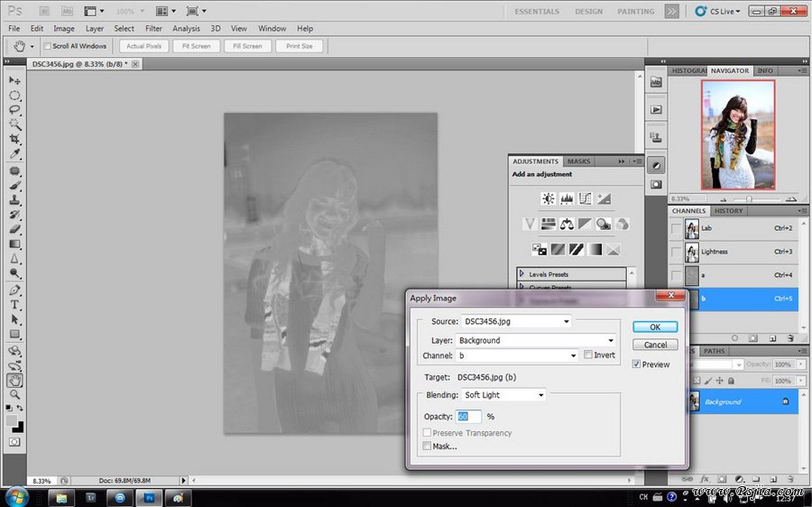Screen dimensions: 812x507
Task: Add a Curves adjustment
Action: (585, 198)
